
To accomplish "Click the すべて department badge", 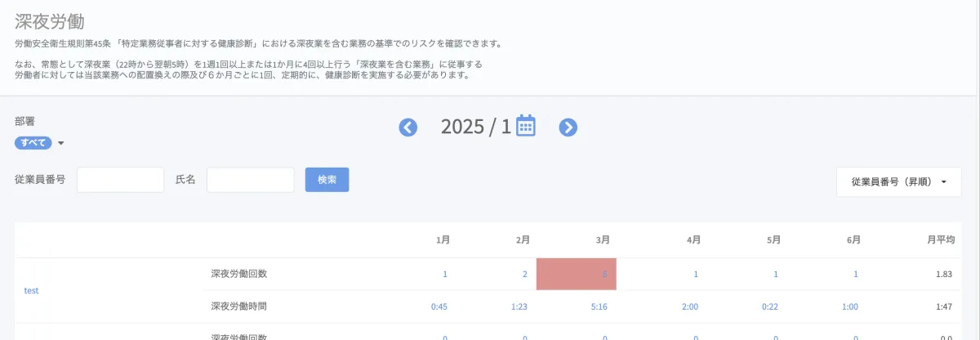I will (33, 143).
